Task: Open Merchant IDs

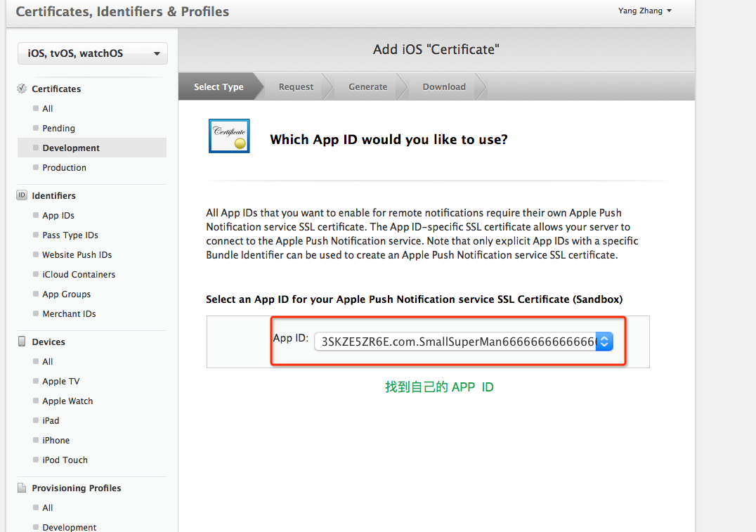Action: (x=69, y=313)
